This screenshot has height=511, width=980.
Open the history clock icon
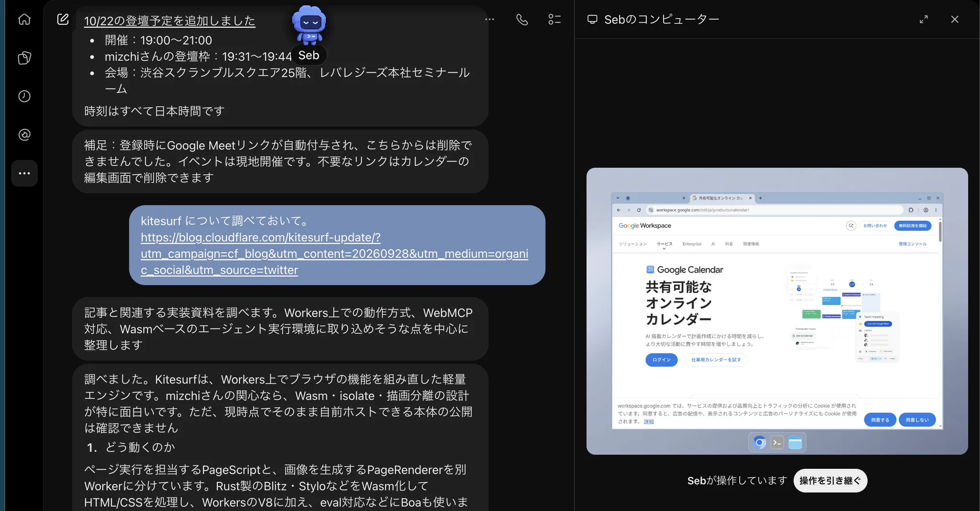(24, 96)
